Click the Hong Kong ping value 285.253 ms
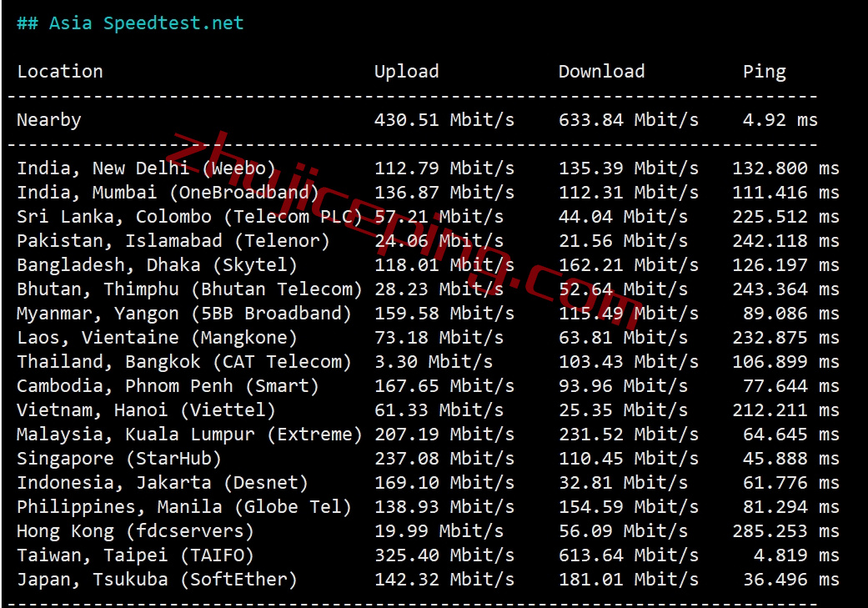Image resolution: width=868 pixels, height=608 pixels. coord(785,531)
